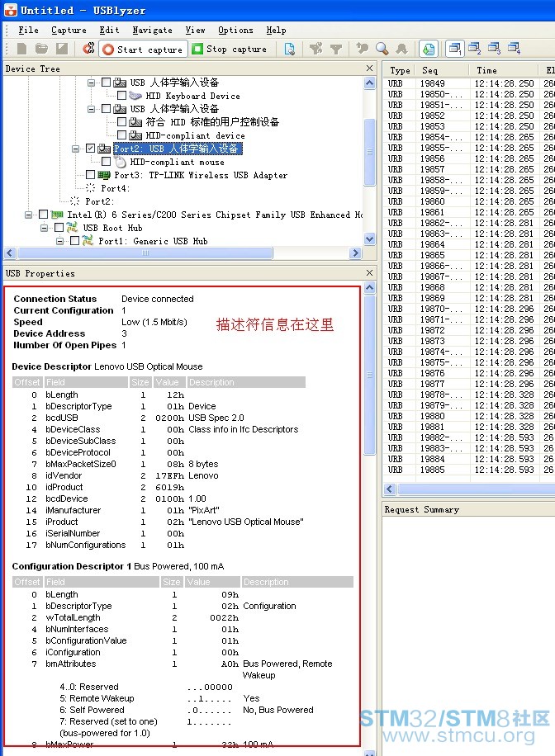Click the funnel display filter icon

click(336, 49)
